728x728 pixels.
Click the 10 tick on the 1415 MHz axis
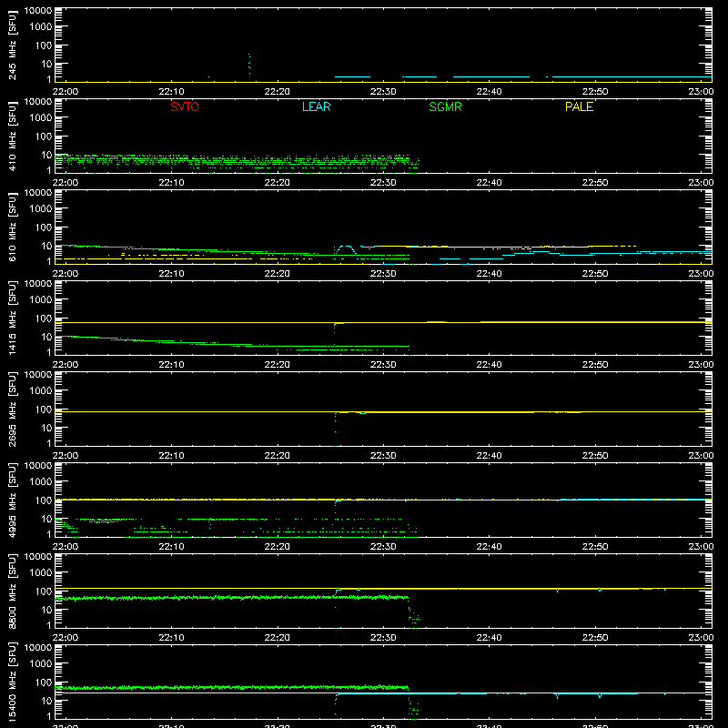46,337
